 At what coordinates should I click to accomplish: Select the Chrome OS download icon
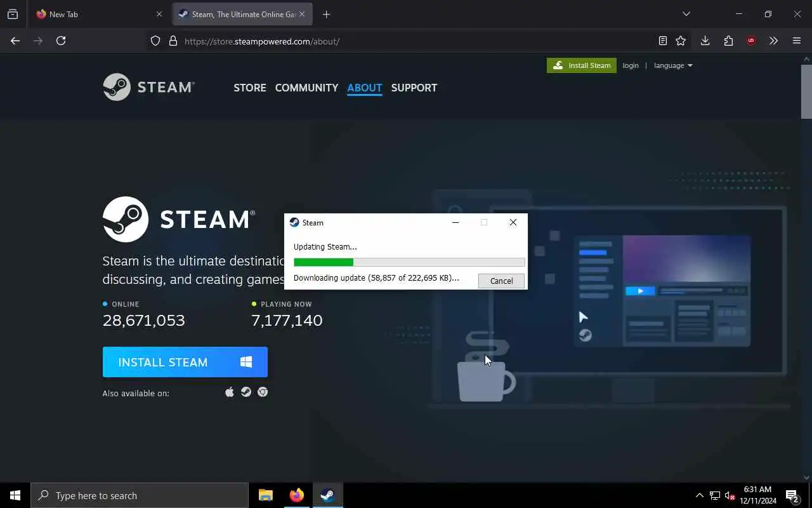click(263, 392)
